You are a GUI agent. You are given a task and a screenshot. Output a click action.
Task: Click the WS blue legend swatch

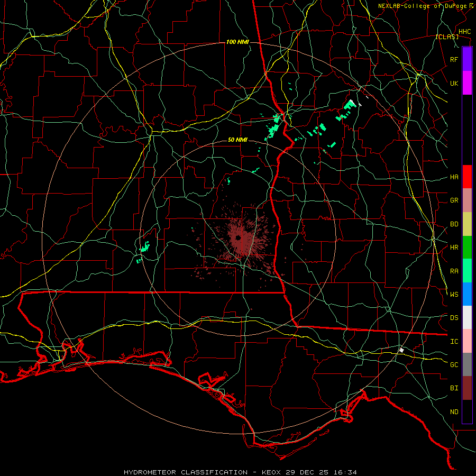click(x=467, y=294)
